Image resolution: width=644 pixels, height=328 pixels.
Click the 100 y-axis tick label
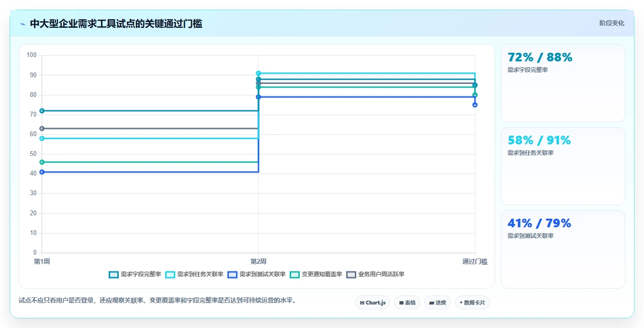[x=32, y=55]
